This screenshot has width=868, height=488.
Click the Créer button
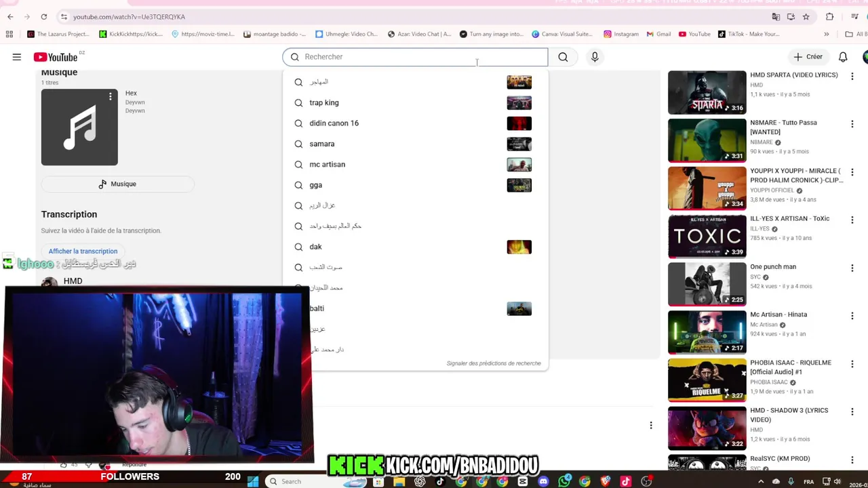(x=808, y=57)
